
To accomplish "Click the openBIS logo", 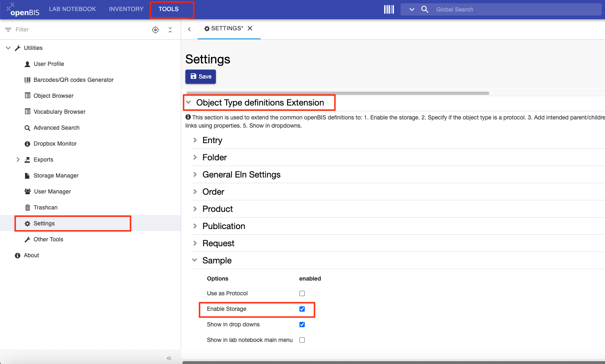I will [23, 9].
